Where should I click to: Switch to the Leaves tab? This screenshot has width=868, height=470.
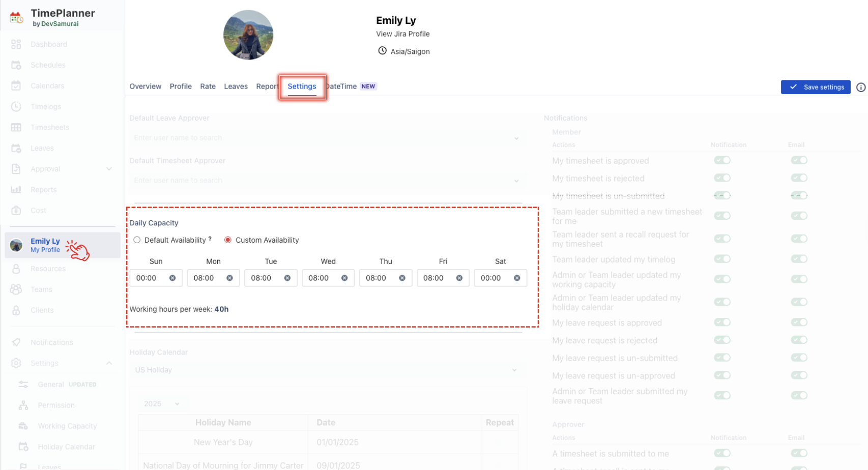coord(236,86)
